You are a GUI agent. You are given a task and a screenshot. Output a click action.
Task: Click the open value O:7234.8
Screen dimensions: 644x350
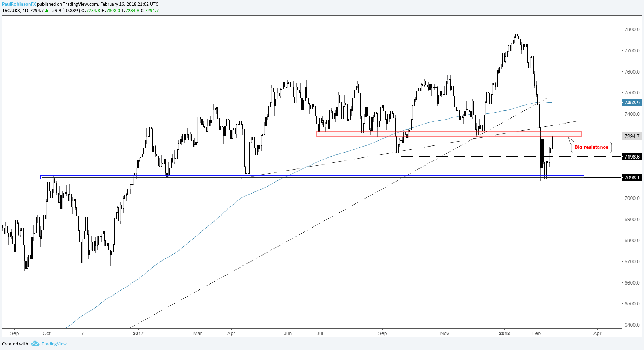coord(91,10)
